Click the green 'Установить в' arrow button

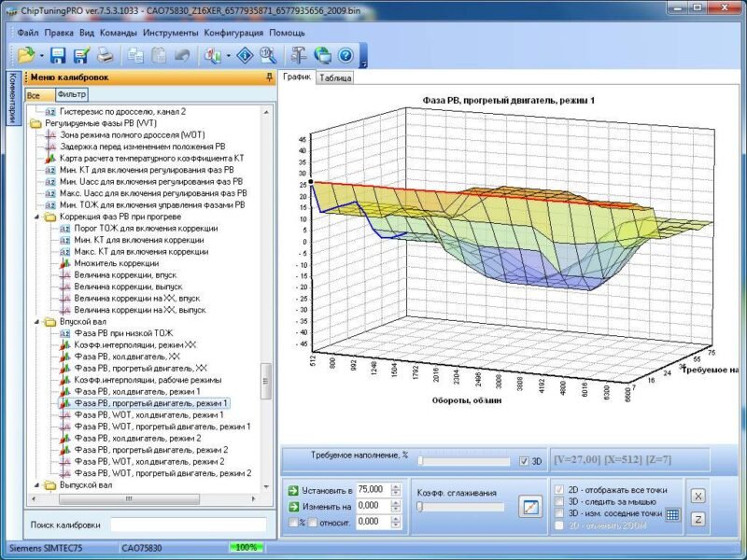pos(293,490)
